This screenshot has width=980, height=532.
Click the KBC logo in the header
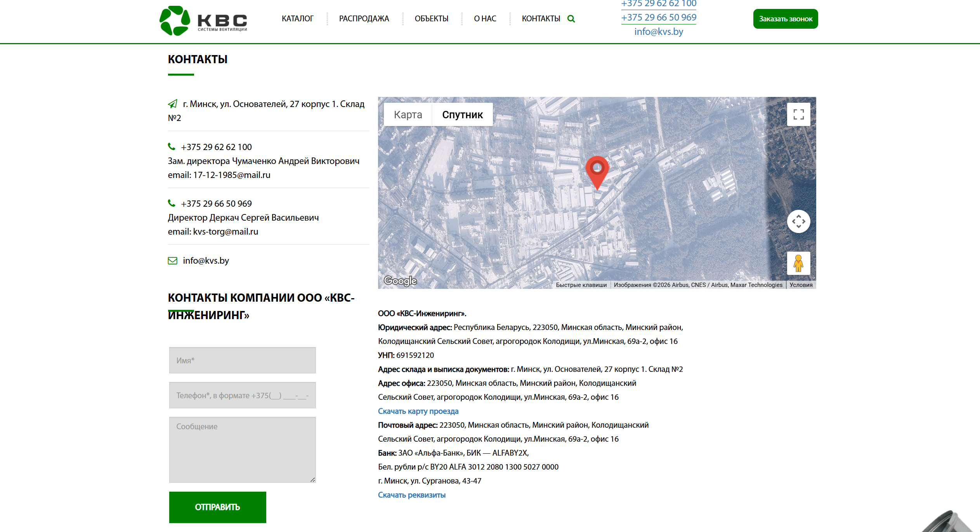pos(203,21)
